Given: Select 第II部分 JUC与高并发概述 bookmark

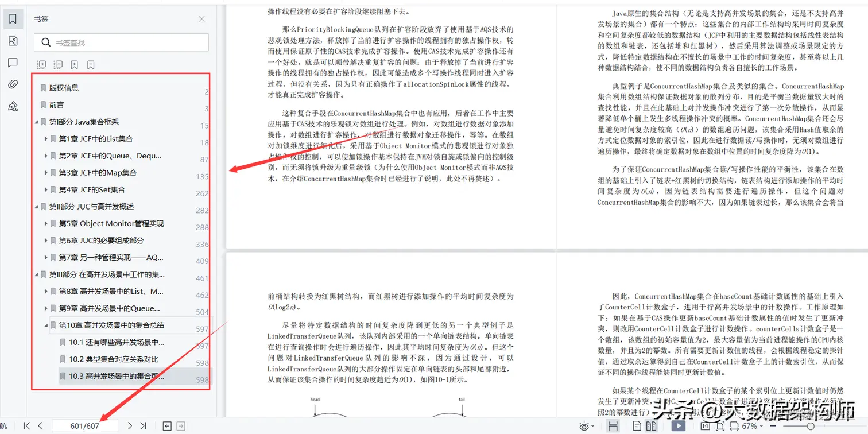Looking at the screenshot, I should 91,207.
